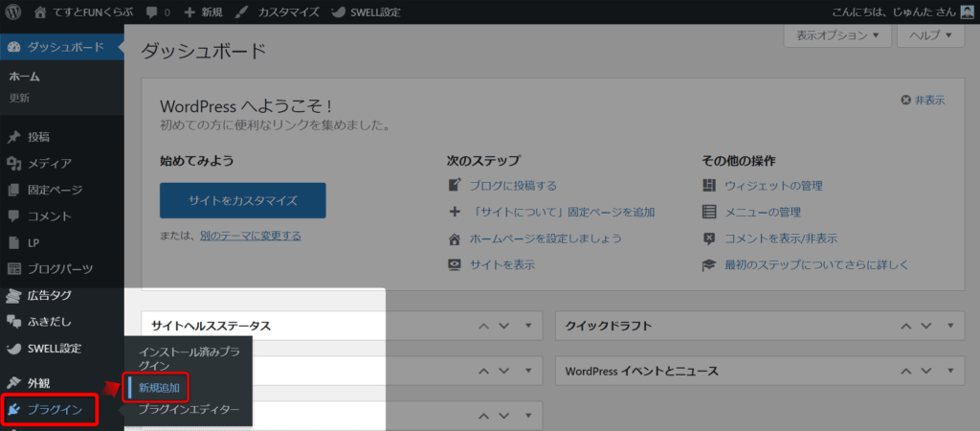980x431 pixels.
Task: Click the plus icon for 新規
Action: click(x=189, y=11)
